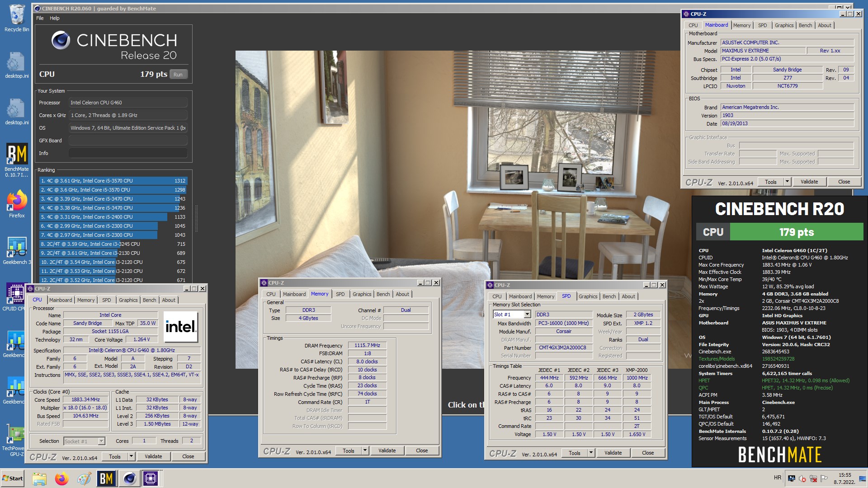
Task: Open the Recycle Bin desktop icon
Action: (x=17, y=18)
